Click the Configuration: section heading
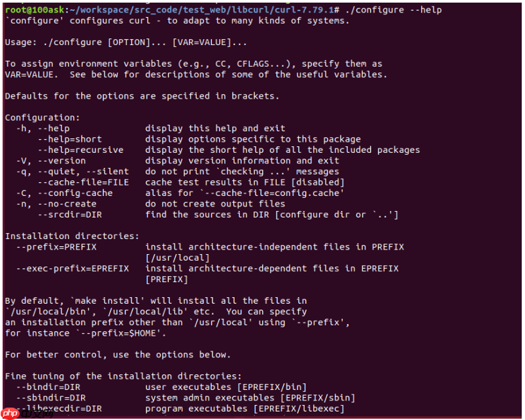This screenshot has height=420, width=525. point(42,118)
